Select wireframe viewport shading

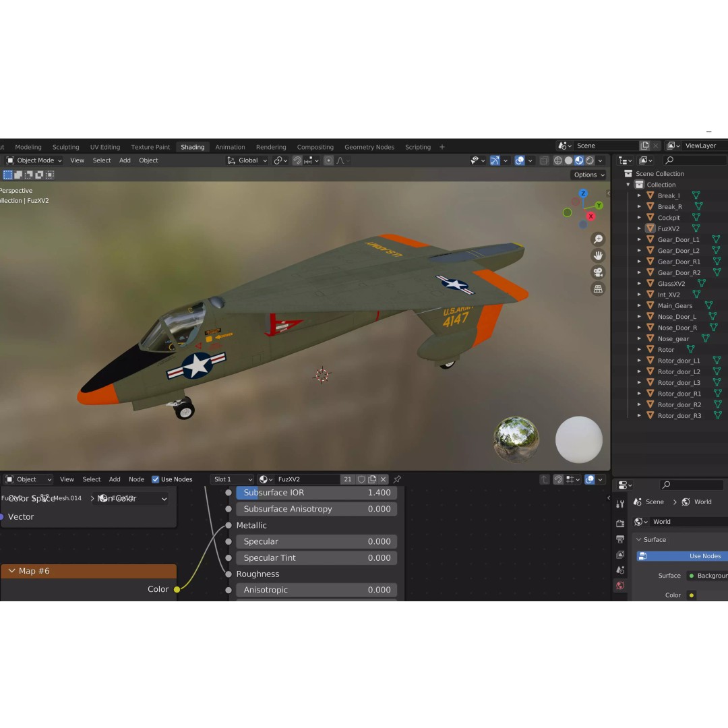click(558, 160)
